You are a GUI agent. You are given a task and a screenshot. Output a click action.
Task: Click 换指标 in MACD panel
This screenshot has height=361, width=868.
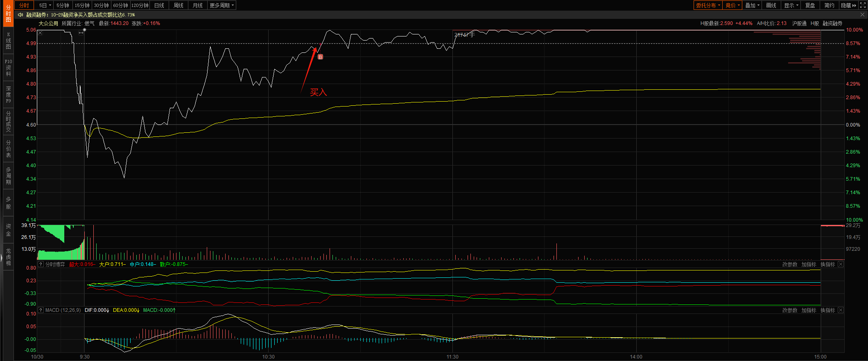pyautogui.click(x=827, y=310)
